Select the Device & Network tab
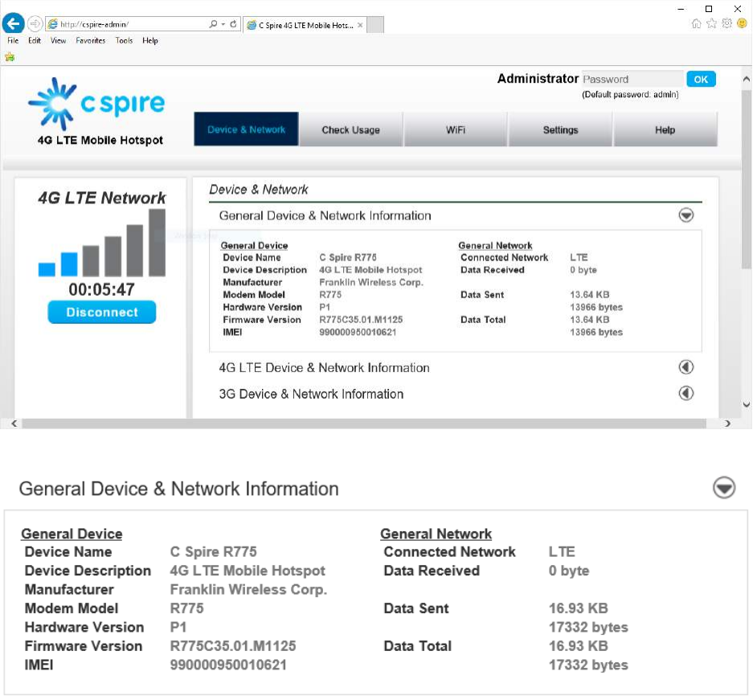753x700 pixels. [246, 129]
